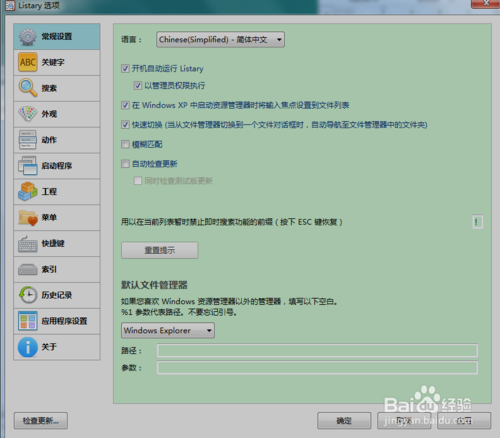Show the 历史记录 tab

57,295
